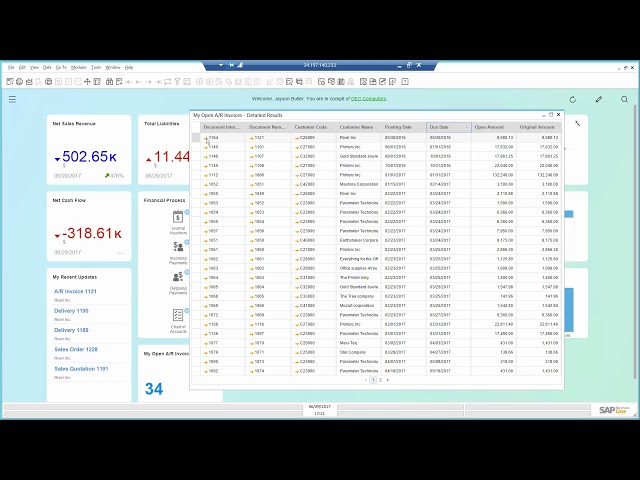Go to page 2 of the results
The image size is (640, 480).
[380, 380]
